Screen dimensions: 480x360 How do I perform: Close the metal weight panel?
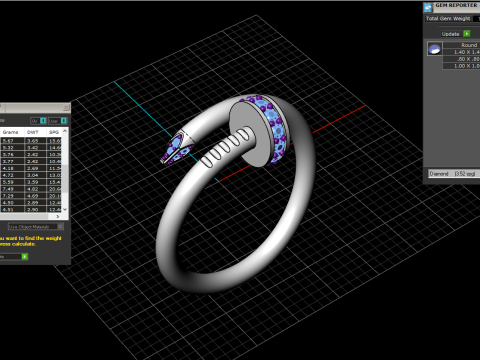66,107
